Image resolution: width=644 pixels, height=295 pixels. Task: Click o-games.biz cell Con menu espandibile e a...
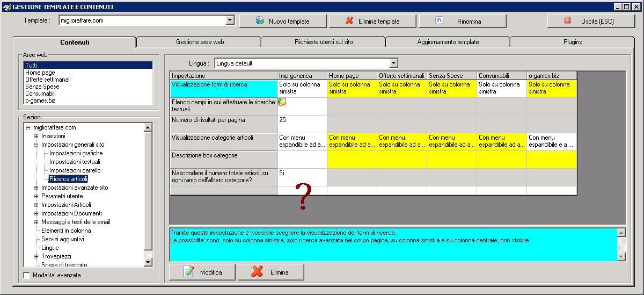click(x=552, y=141)
